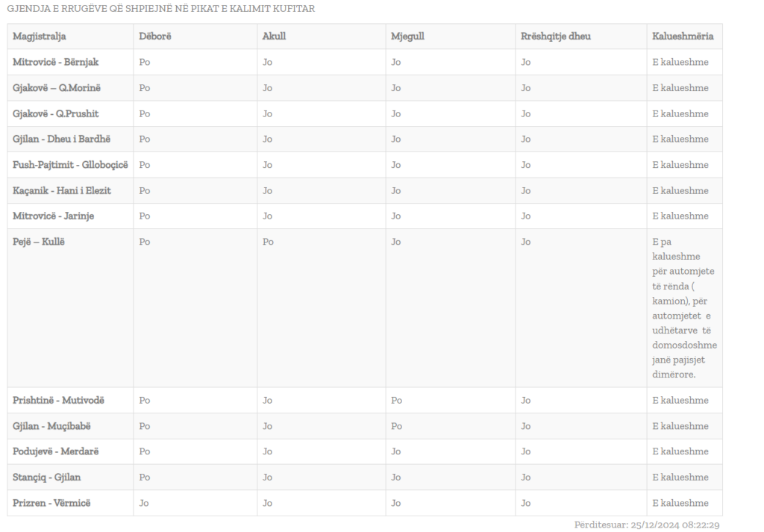Image resolution: width=764 pixels, height=532 pixels.
Task: Click the Prishtinë - Mutivodë row name
Action: point(58,400)
